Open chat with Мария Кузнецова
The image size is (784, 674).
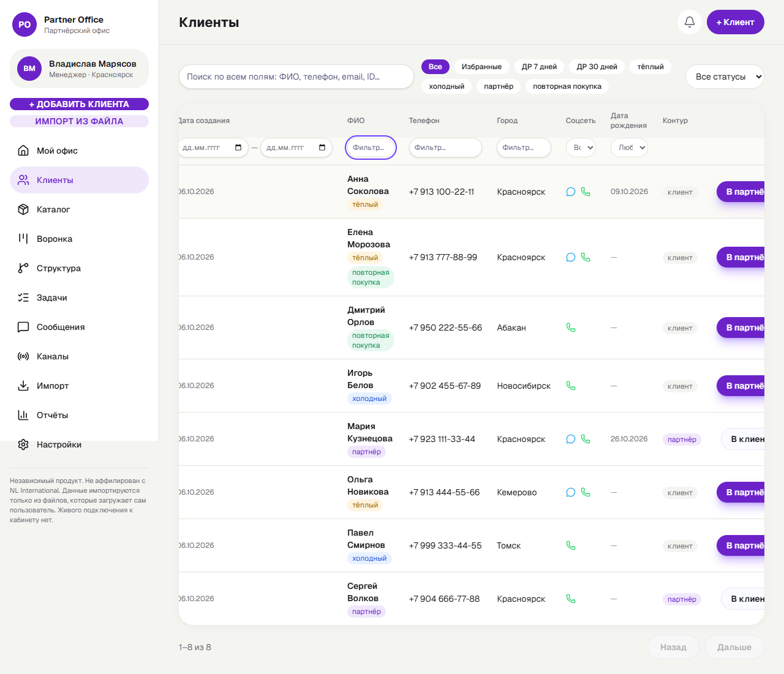tap(571, 439)
